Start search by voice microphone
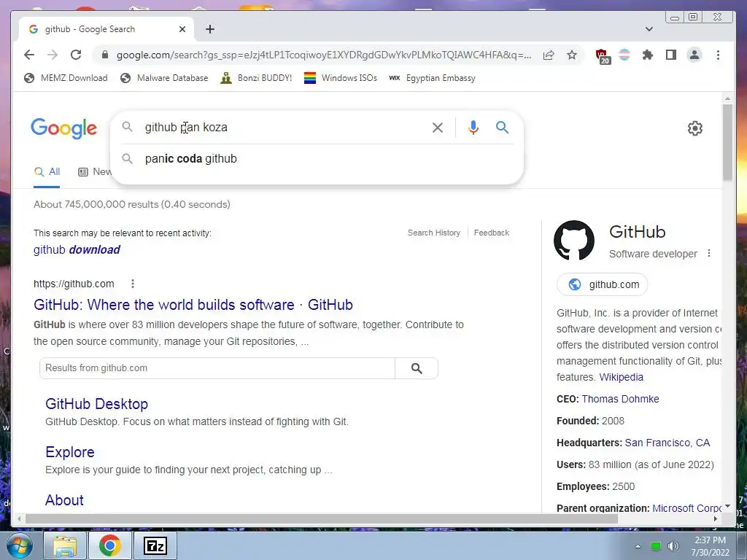747x560 pixels. click(473, 127)
